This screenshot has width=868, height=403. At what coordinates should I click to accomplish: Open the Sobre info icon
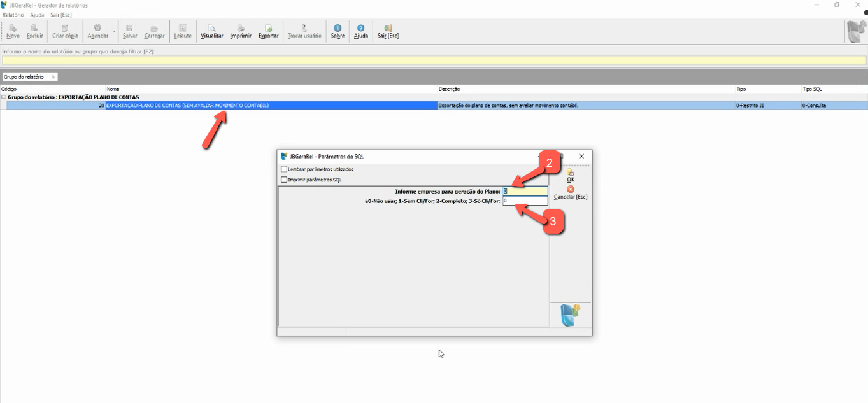pos(338,28)
